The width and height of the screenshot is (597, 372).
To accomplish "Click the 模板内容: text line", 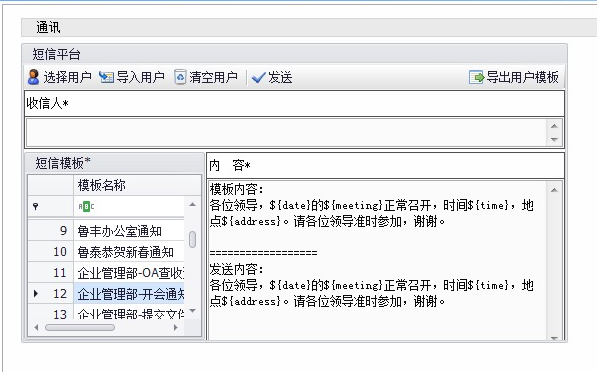I will coord(236,189).
